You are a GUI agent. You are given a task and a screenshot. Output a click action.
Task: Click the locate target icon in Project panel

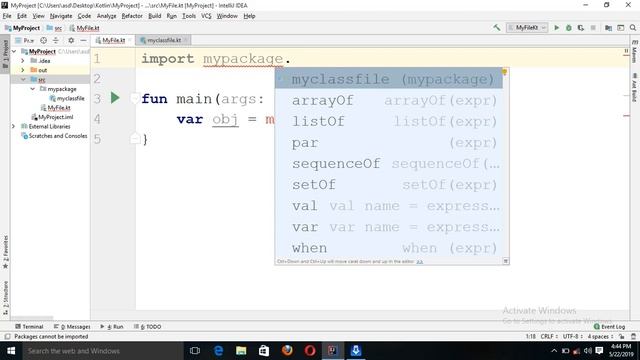(x=43, y=40)
